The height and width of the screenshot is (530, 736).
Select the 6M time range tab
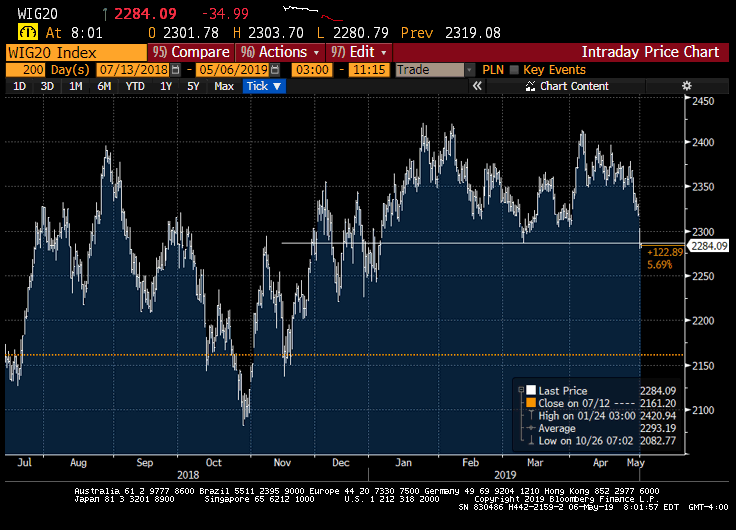click(x=104, y=87)
